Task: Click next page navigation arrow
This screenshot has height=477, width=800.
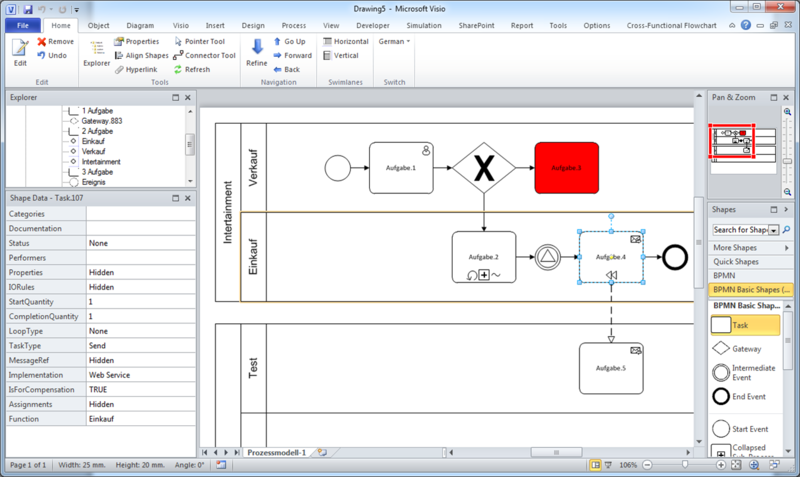Action: click(x=226, y=453)
